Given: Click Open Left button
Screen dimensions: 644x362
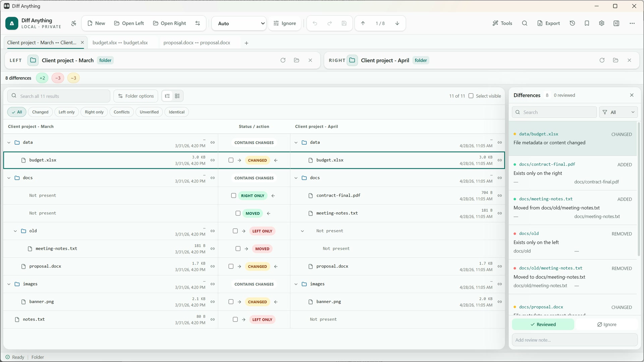Looking at the screenshot, I should tap(129, 23).
